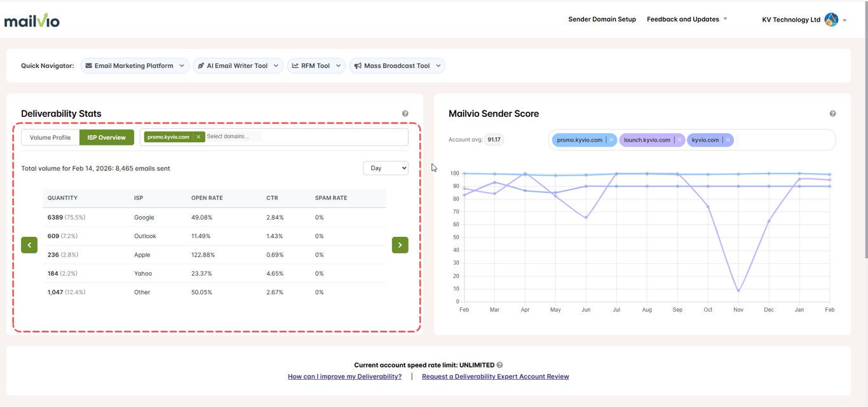Click Total volume for Feb 14, 2026 text
This screenshot has width=868, height=407.
[95, 168]
